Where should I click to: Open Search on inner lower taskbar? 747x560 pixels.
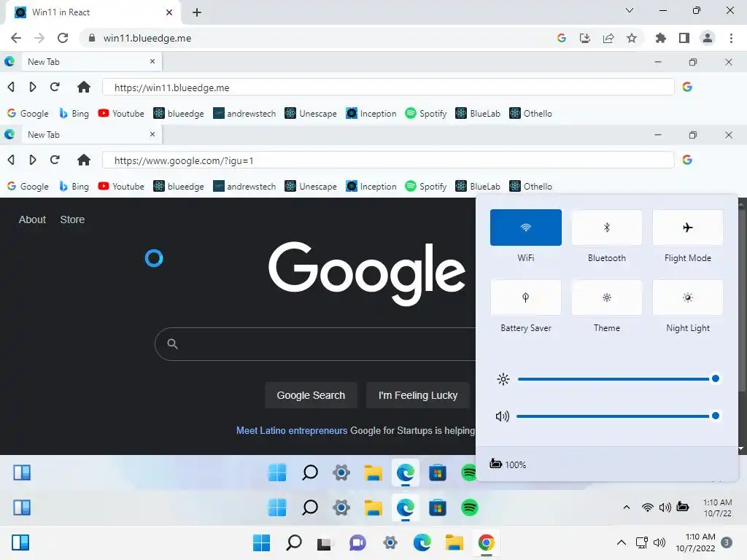(x=309, y=507)
